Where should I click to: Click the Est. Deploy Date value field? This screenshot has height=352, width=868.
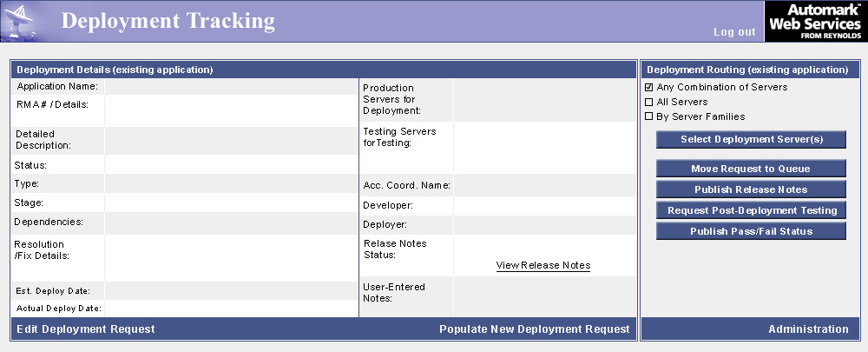coord(232,290)
